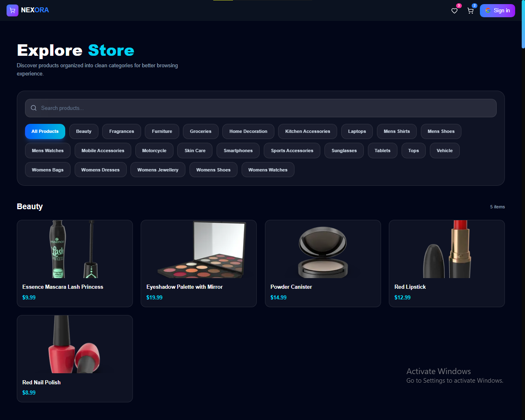Open the Eyeshadow Palette with Mirror image
Screen dimensions: 525x420
click(x=199, y=249)
